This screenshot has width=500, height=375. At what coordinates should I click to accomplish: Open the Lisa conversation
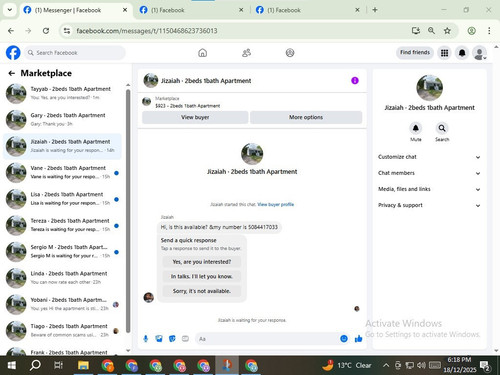tap(63, 199)
